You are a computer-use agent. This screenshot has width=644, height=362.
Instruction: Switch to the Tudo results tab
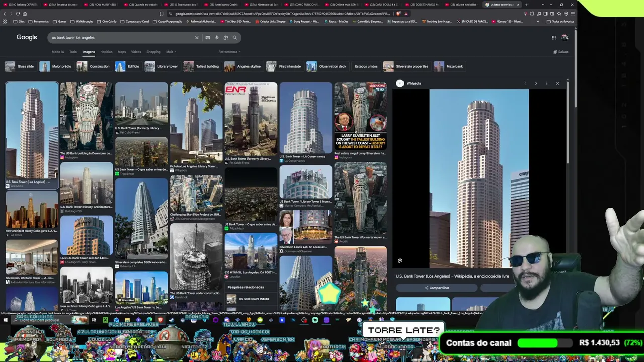click(x=73, y=52)
